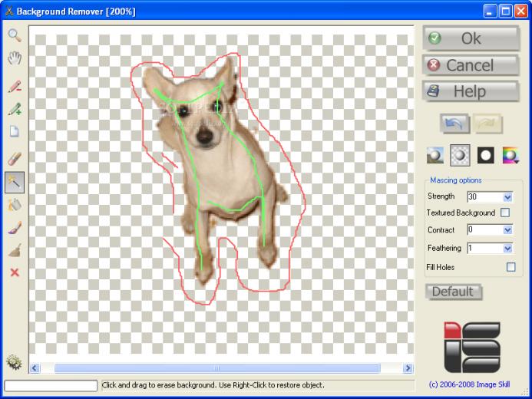Screen dimensions: 532x399
Task: Maximize the Background Remover window
Action: click(506, 12)
